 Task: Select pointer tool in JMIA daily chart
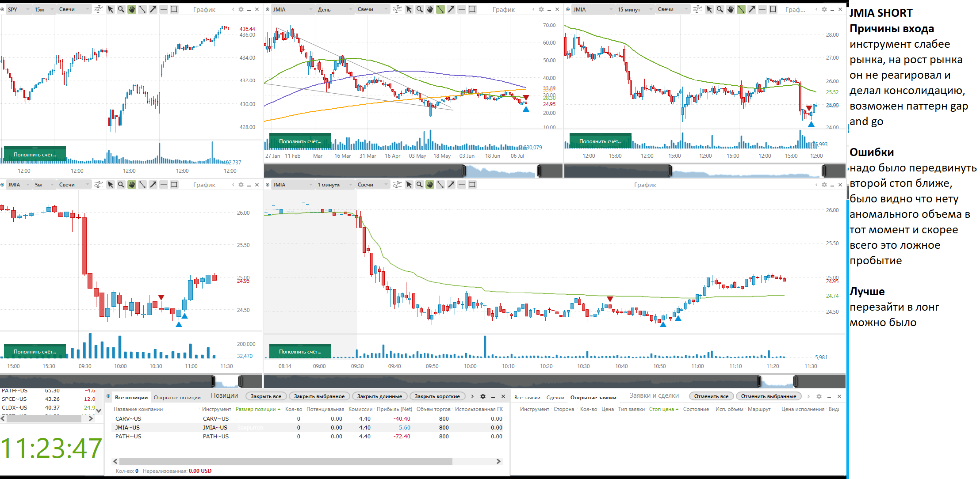pyautogui.click(x=409, y=9)
